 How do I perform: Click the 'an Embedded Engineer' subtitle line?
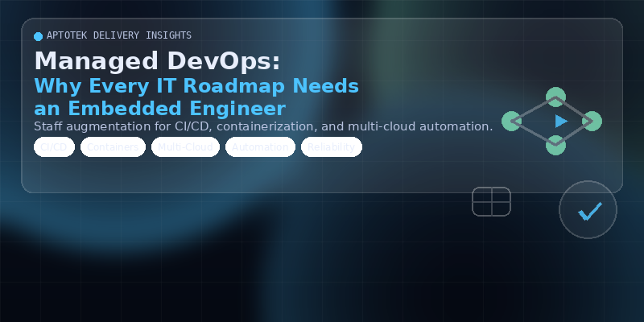click(159, 109)
